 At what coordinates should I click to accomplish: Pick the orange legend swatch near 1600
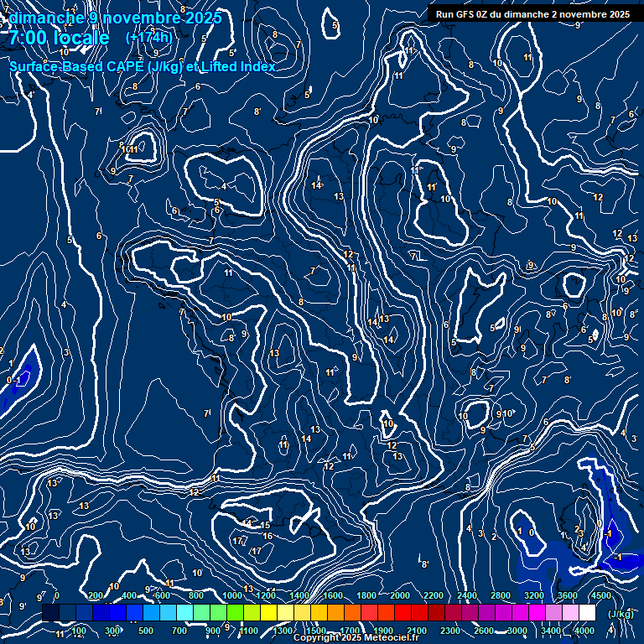click(335, 613)
